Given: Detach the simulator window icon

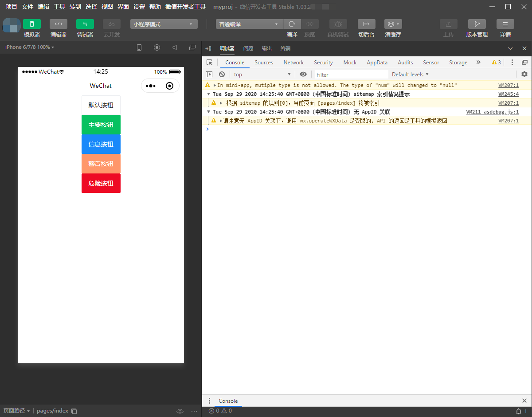Looking at the screenshot, I should pyautogui.click(x=192, y=47).
